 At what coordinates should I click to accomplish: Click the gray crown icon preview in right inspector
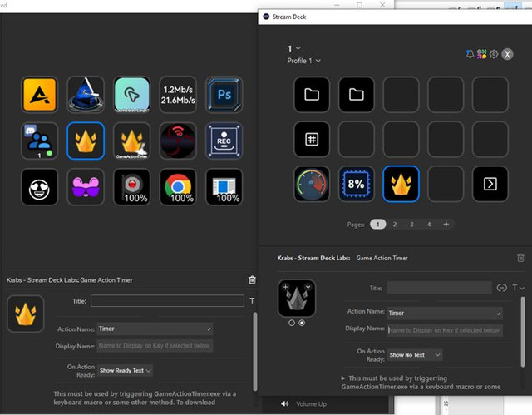(297, 299)
